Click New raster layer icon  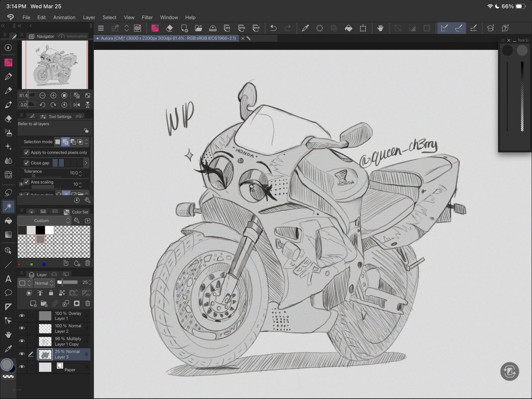pos(33,304)
